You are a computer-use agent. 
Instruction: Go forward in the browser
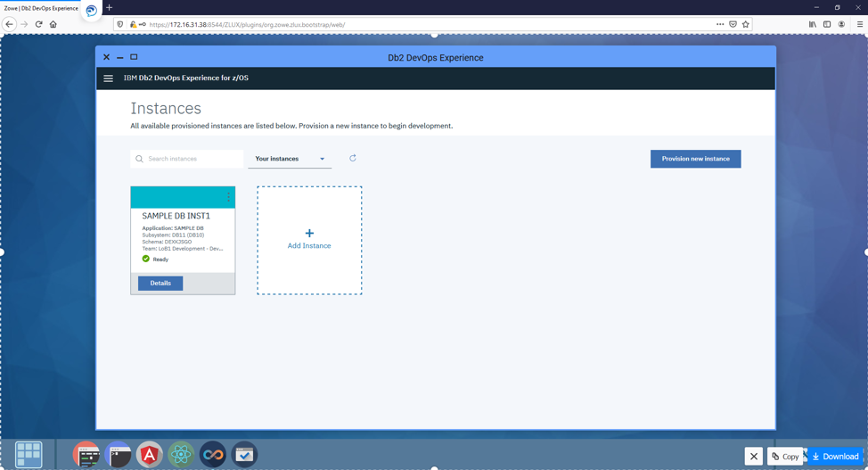pos(24,24)
